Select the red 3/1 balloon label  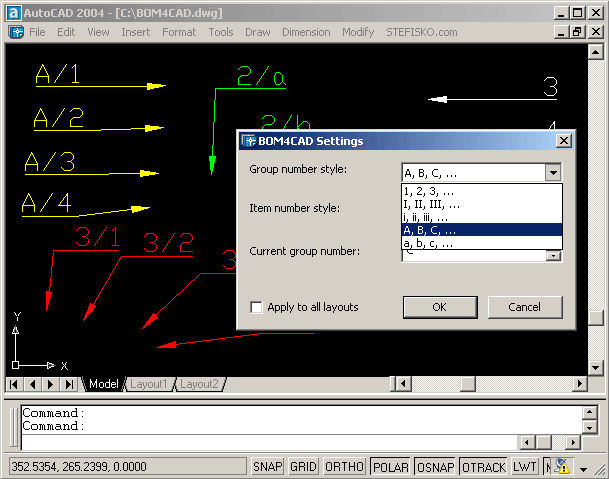tap(97, 237)
